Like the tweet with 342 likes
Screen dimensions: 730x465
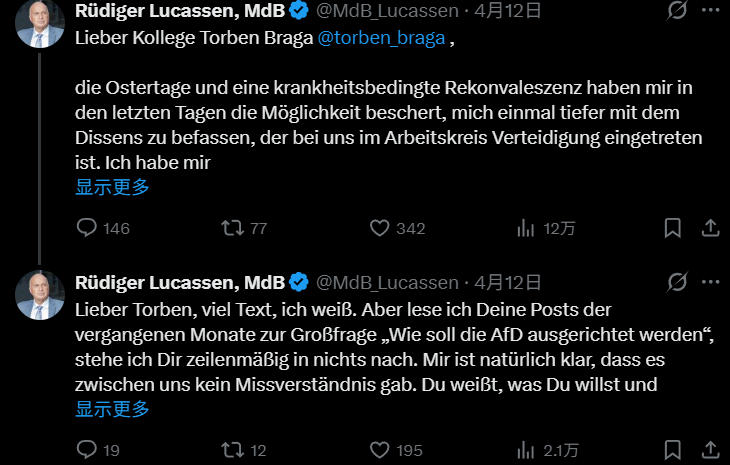tap(379, 228)
